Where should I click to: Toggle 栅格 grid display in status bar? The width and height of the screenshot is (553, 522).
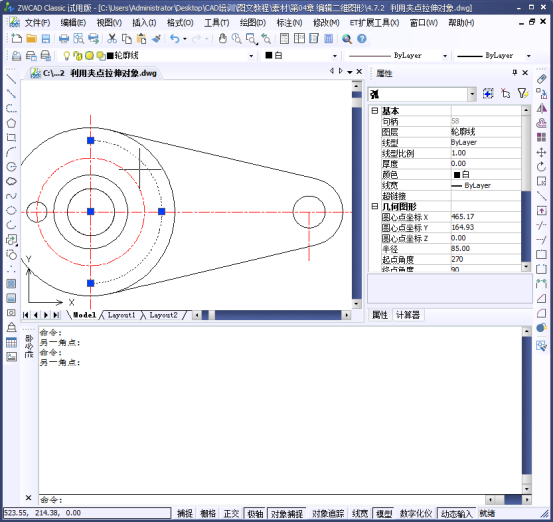(208, 513)
